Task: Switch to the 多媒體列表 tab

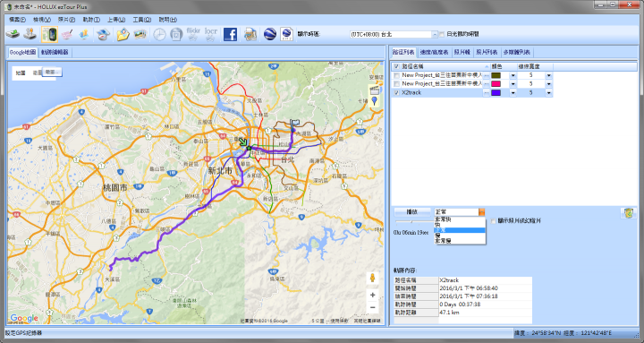Action: coord(517,52)
